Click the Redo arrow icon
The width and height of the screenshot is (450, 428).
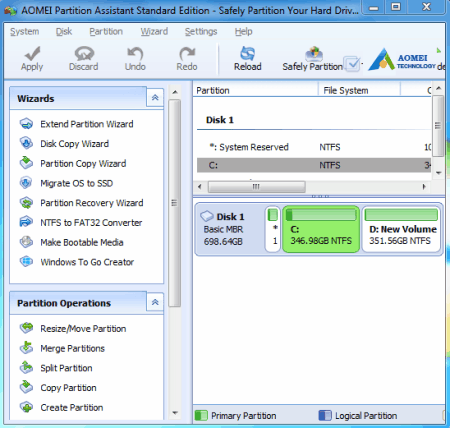187,53
